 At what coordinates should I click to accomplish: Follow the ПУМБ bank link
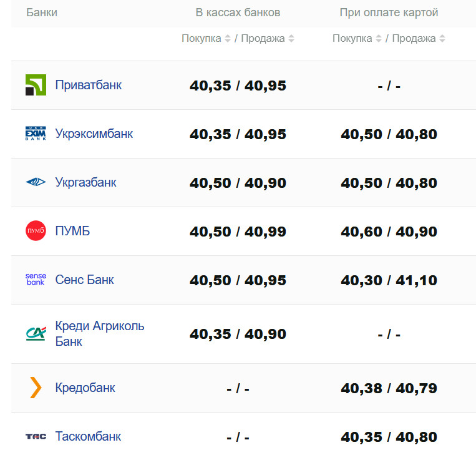point(72,231)
